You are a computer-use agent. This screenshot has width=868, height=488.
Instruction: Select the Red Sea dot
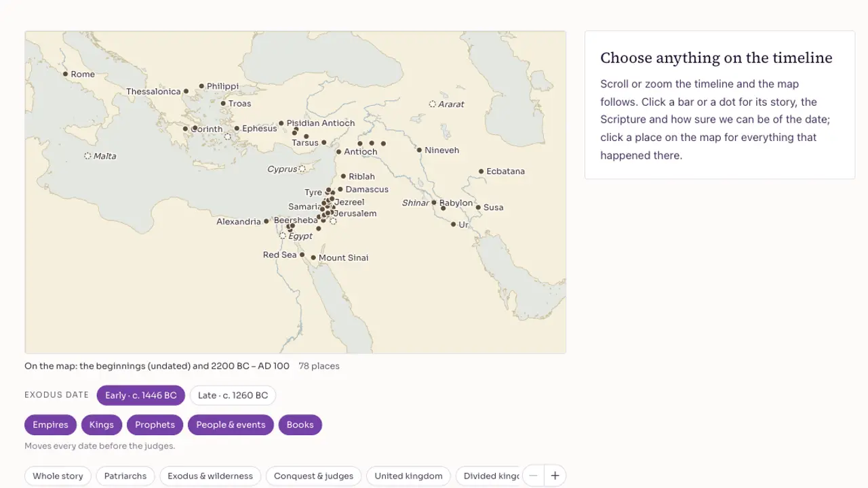pyautogui.click(x=302, y=255)
